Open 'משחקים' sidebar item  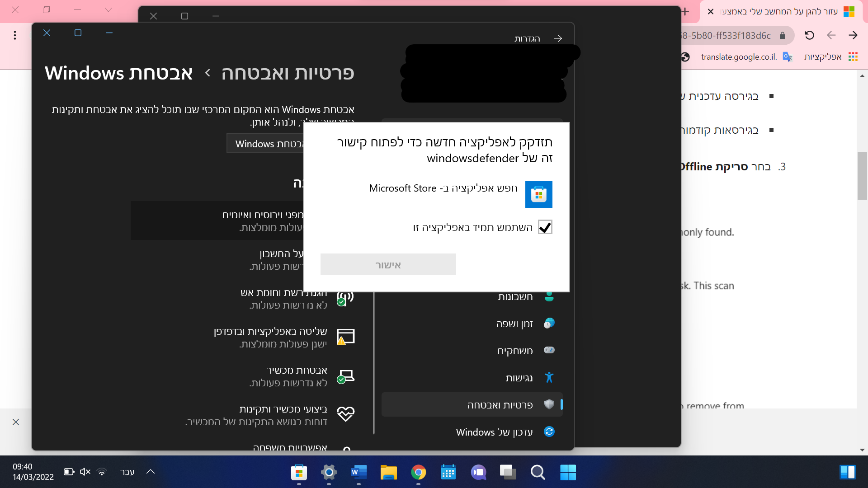[x=472, y=351]
